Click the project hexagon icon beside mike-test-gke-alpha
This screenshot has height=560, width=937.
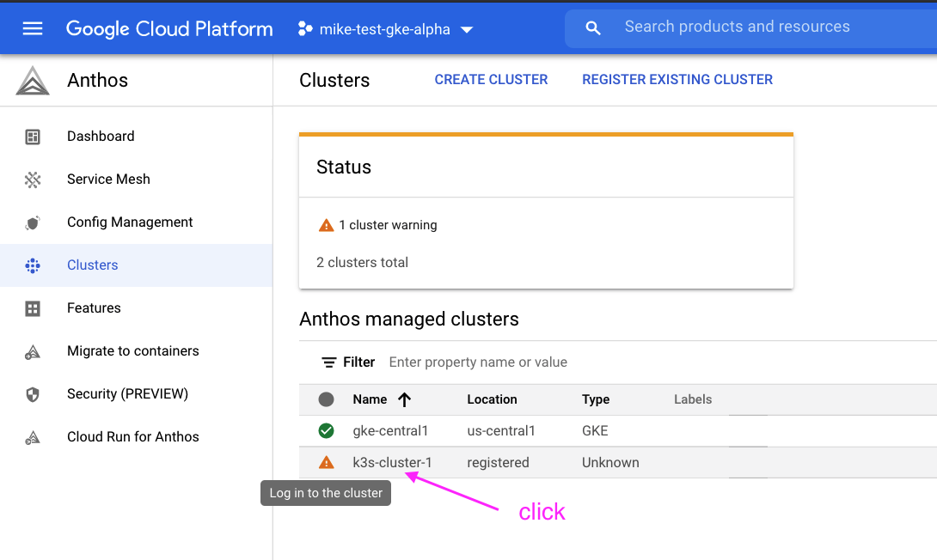click(305, 28)
